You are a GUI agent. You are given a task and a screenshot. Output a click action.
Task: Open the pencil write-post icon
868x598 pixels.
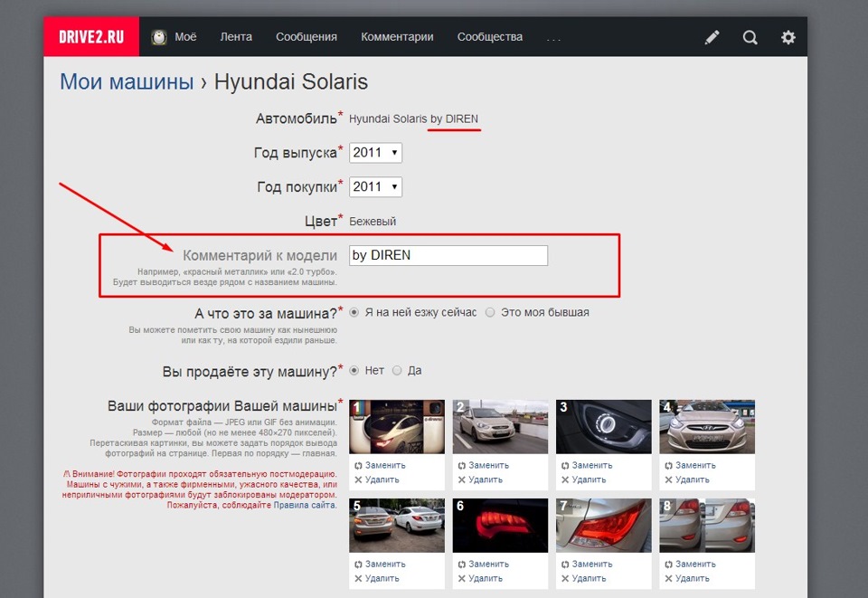(712, 37)
